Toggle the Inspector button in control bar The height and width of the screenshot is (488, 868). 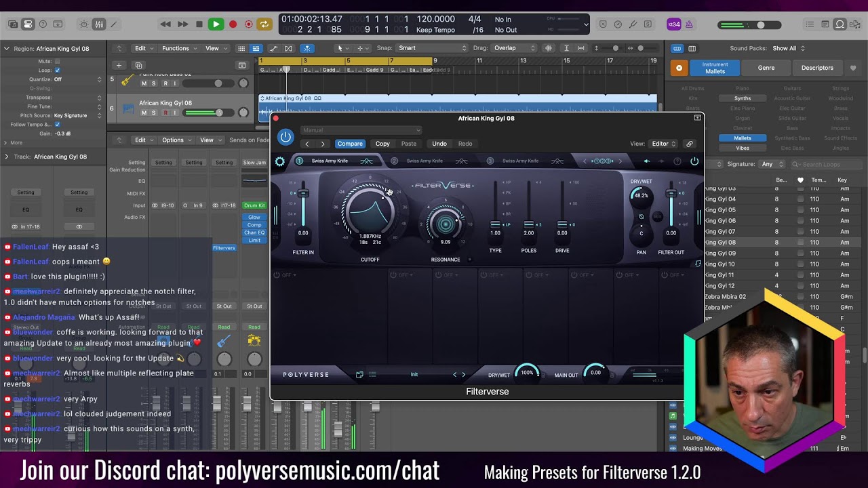[28, 24]
